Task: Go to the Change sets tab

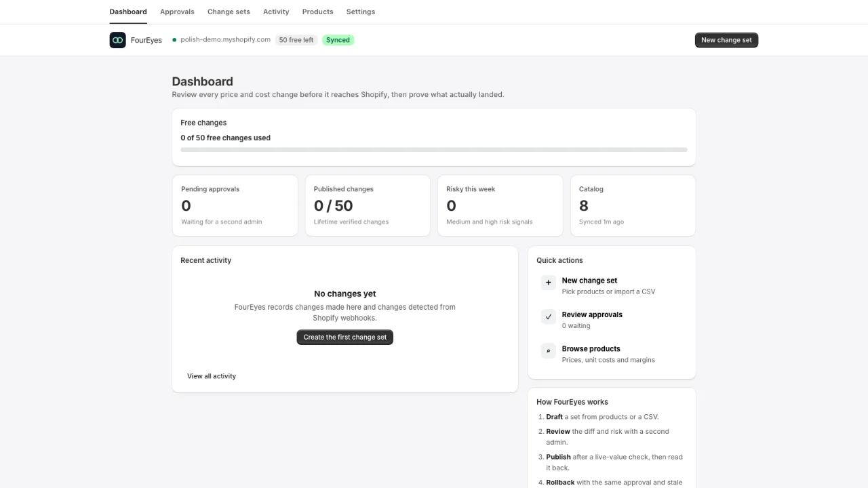Action: [229, 12]
